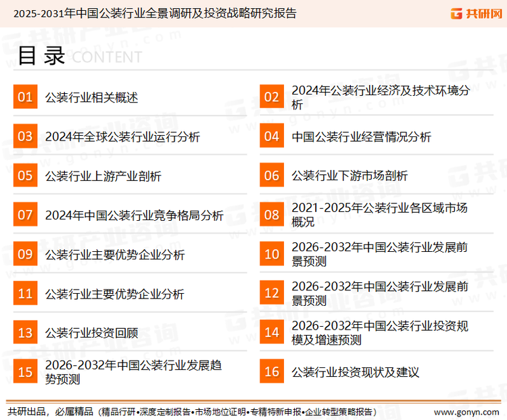Click the orange 12 number box
Viewport: 507px width, 420px height.
(272, 293)
